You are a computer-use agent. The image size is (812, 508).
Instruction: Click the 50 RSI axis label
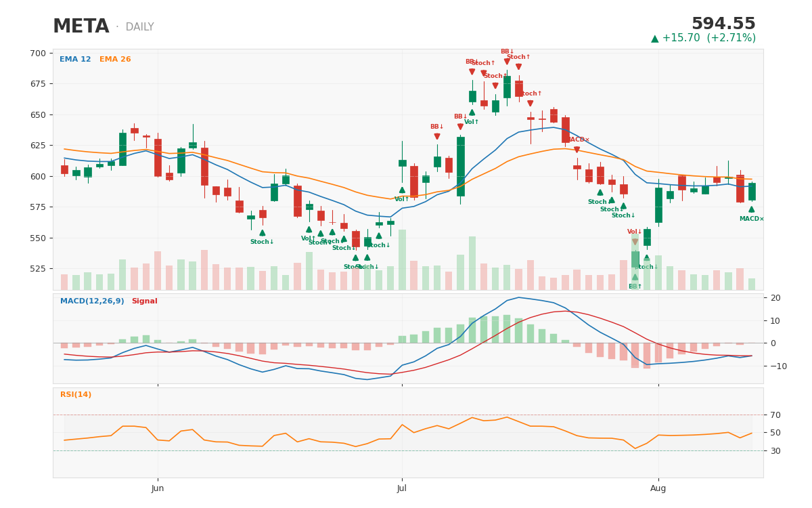point(775,433)
